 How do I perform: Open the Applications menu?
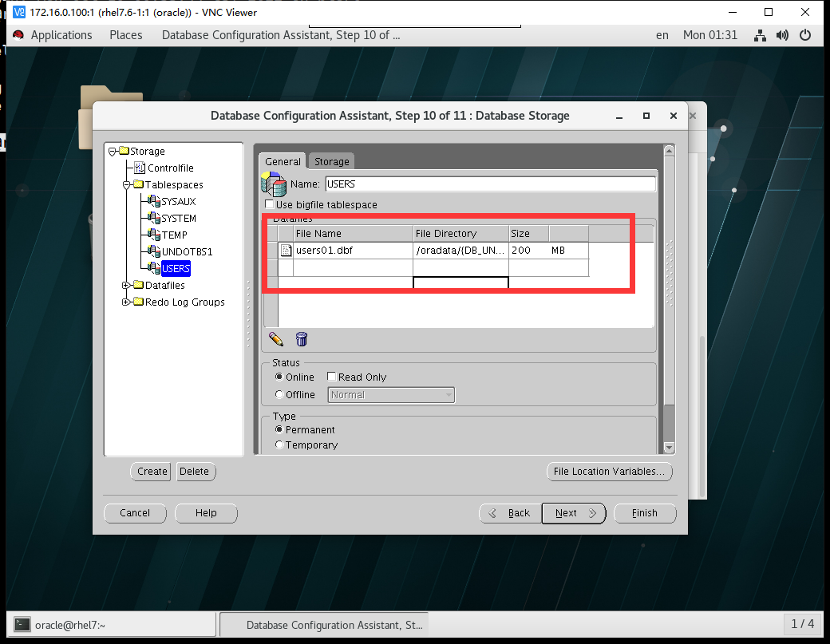(61, 35)
